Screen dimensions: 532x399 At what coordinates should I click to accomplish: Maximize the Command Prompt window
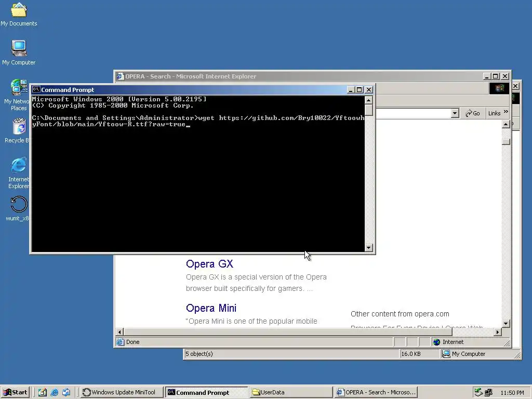[x=360, y=89]
